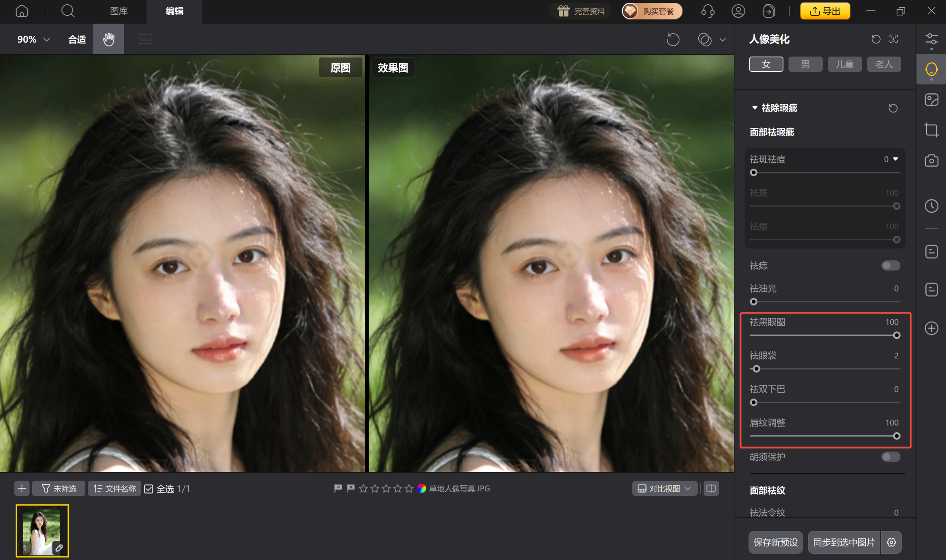
Task: Collapse the 祛除瑕疵 section
Action: click(x=755, y=108)
